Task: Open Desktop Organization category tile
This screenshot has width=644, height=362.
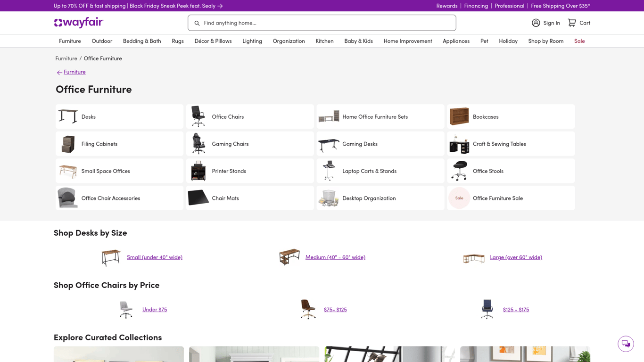Action: pyautogui.click(x=380, y=198)
